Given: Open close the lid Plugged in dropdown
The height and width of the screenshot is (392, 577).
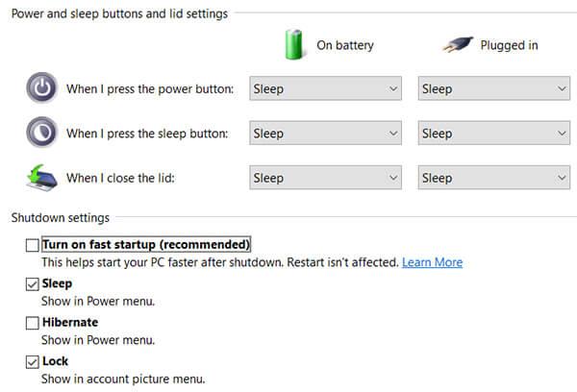Looking at the screenshot, I should tap(494, 178).
